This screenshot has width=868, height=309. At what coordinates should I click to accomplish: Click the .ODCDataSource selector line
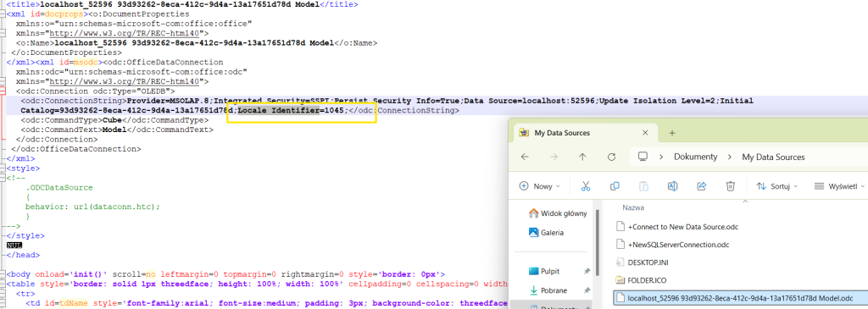pos(59,187)
